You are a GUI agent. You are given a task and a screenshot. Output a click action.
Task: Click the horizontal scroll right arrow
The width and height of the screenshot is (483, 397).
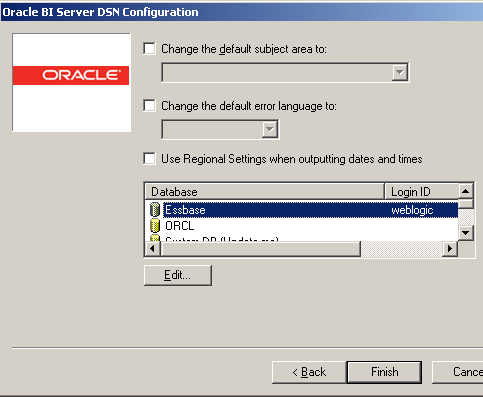[x=450, y=249]
